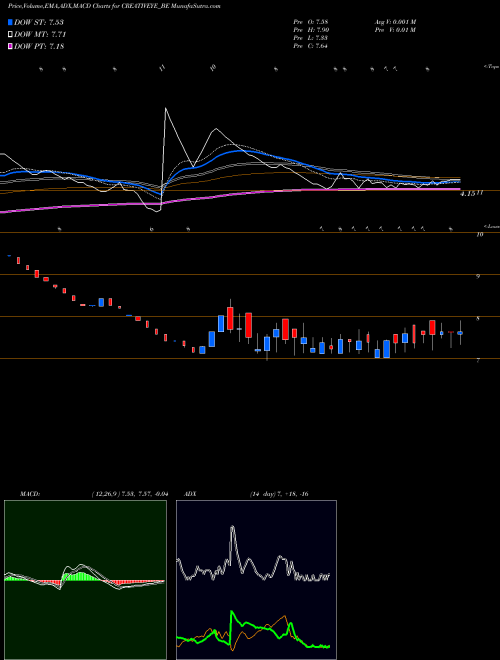Click the price axis label 10
The width and height of the screenshot is (500, 660).
pos(479,235)
